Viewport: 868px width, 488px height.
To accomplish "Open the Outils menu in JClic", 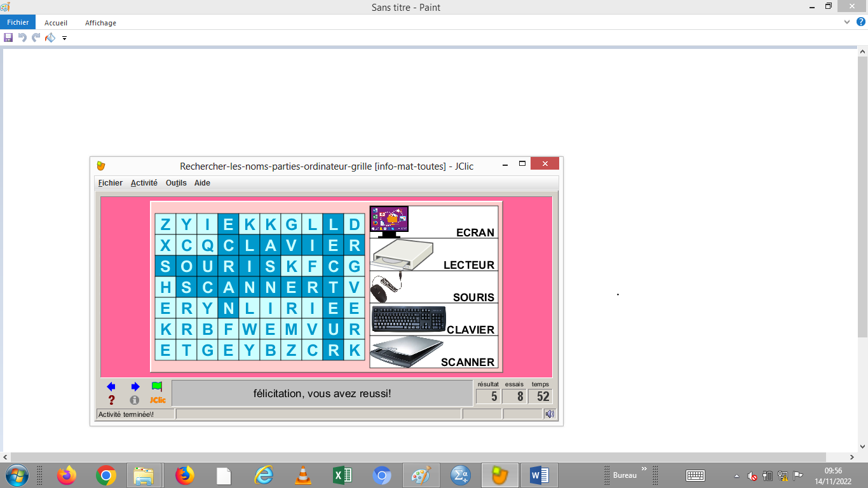I will point(176,183).
